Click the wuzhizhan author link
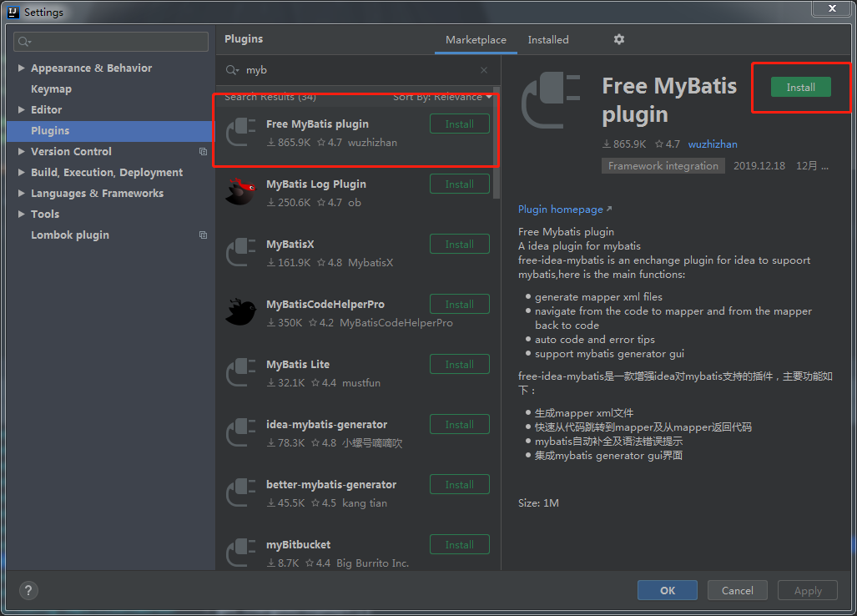Screen dimensions: 857x616 [712, 144]
